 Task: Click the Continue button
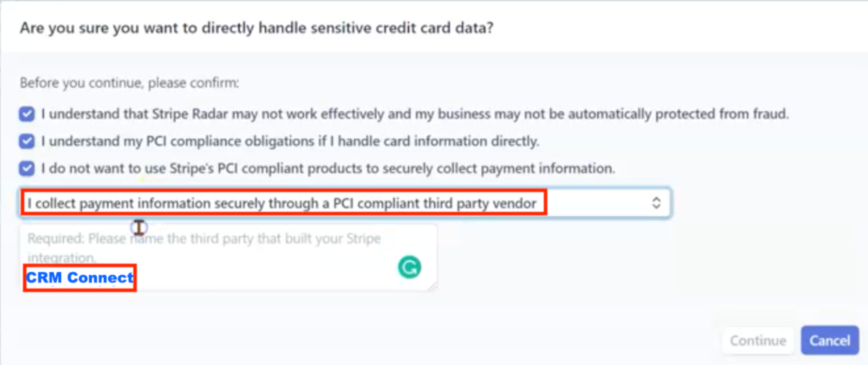(x=758, y=340)
